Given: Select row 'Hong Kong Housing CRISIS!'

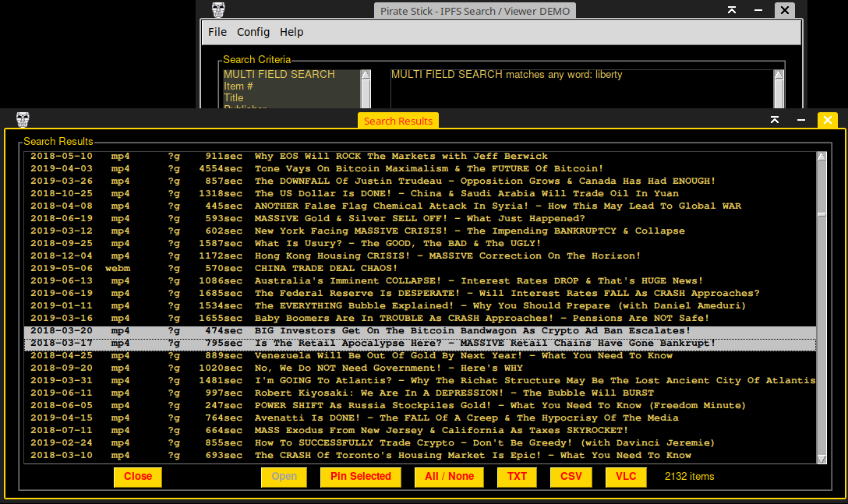Looking at the screenshot, I should (420, 256).
